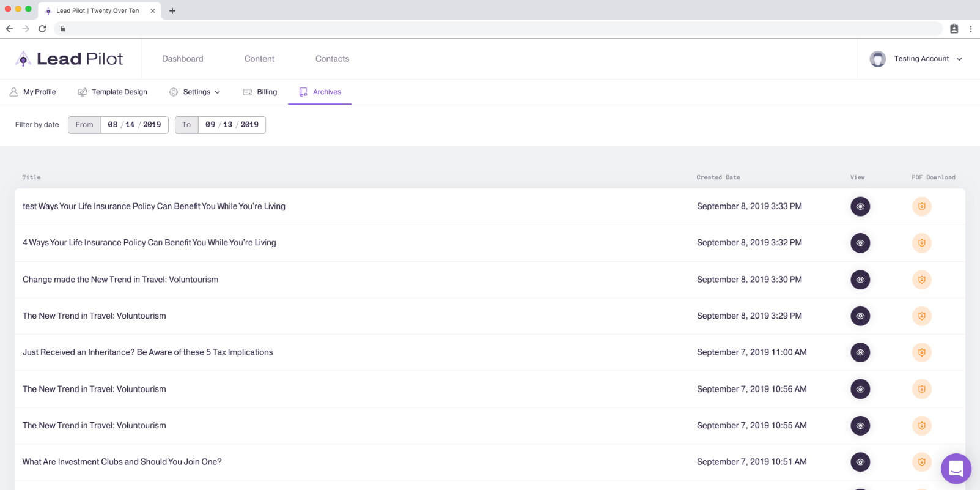
Task: Download PDF for 'test Ways Your Life Insurance' row
Action: (921, 207)
